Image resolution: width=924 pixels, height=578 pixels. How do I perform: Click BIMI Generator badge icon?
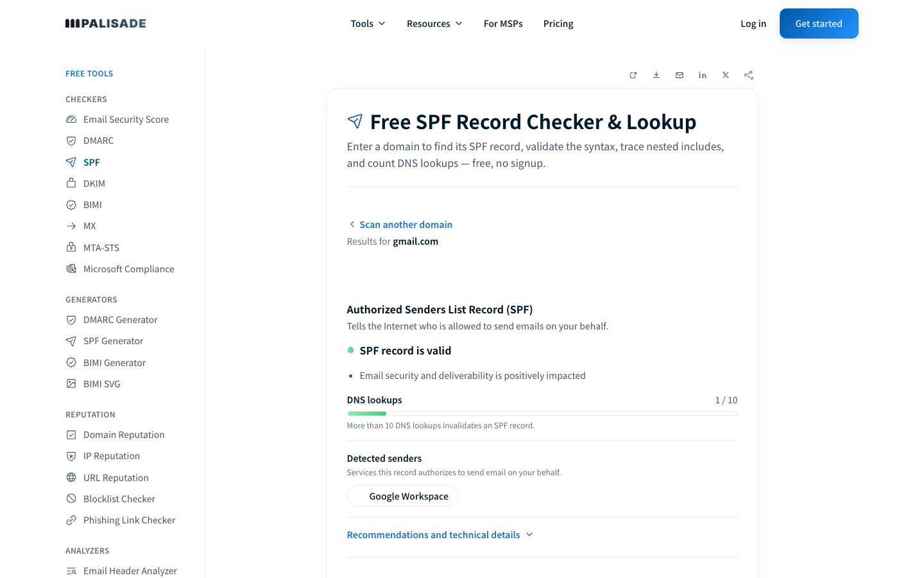point(71,362)
